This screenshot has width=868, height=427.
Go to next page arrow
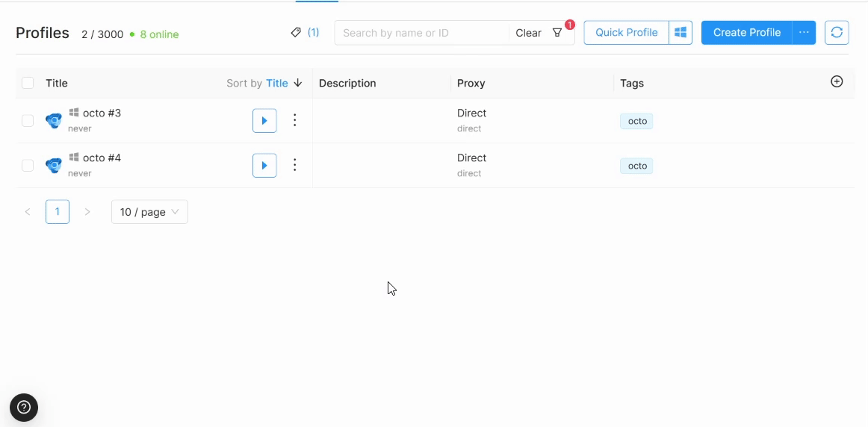click(87, 212)
